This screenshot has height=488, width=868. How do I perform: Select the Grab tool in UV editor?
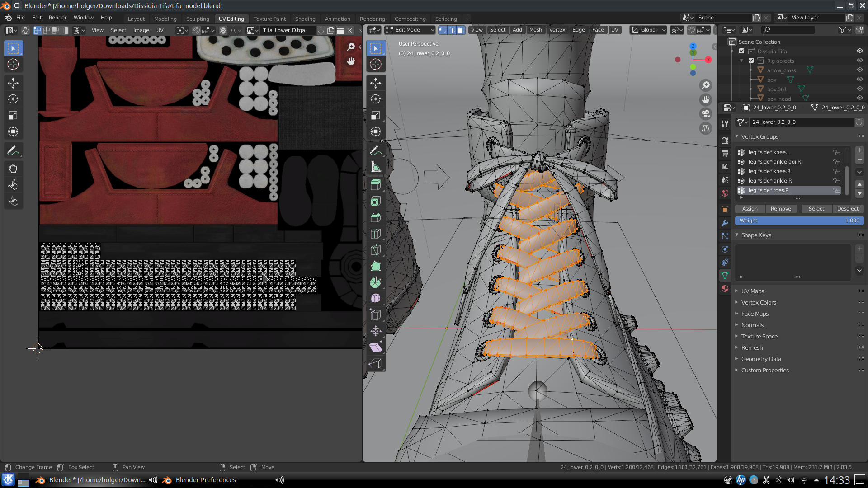[13, 169]
